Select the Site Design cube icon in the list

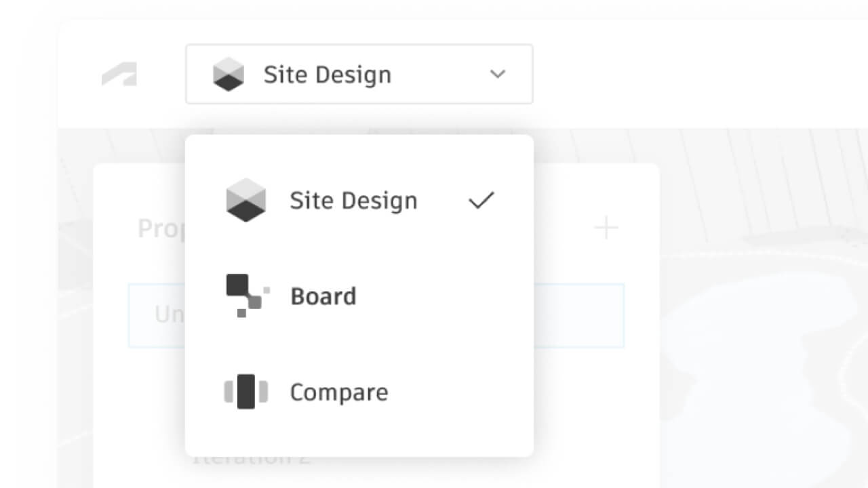pyautogui.click(x=245, y=200)
